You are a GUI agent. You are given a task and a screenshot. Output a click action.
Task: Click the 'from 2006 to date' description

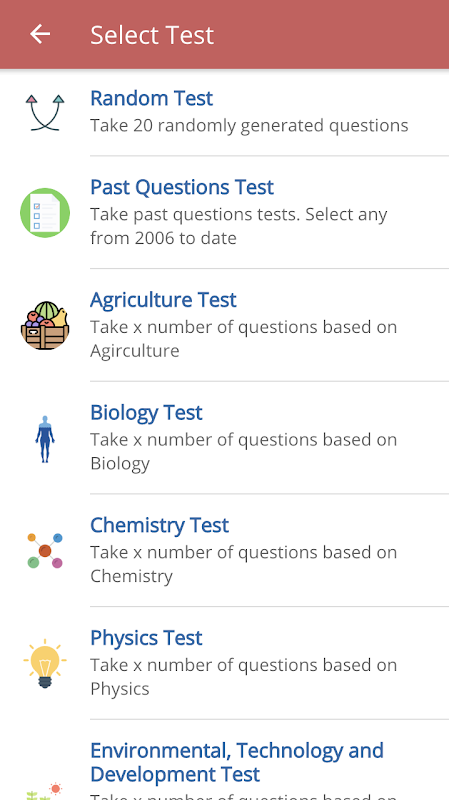click(163, 238)
